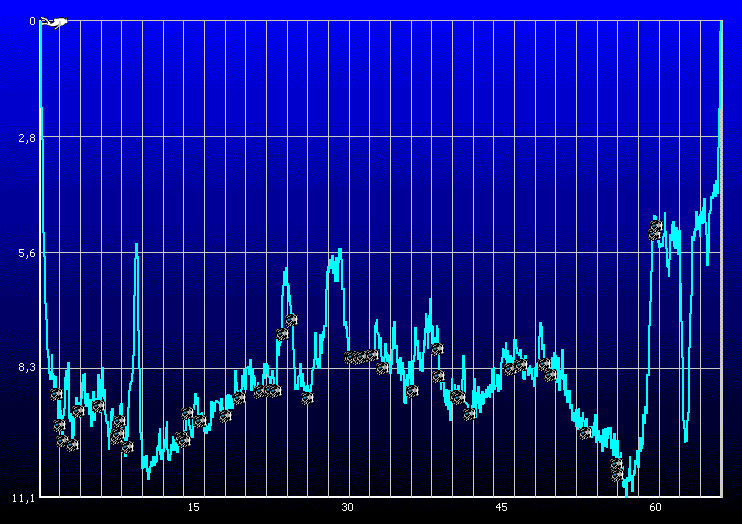
Task: Select lone camera marker near minute 53 descent
Action: (x=585, y=433)
